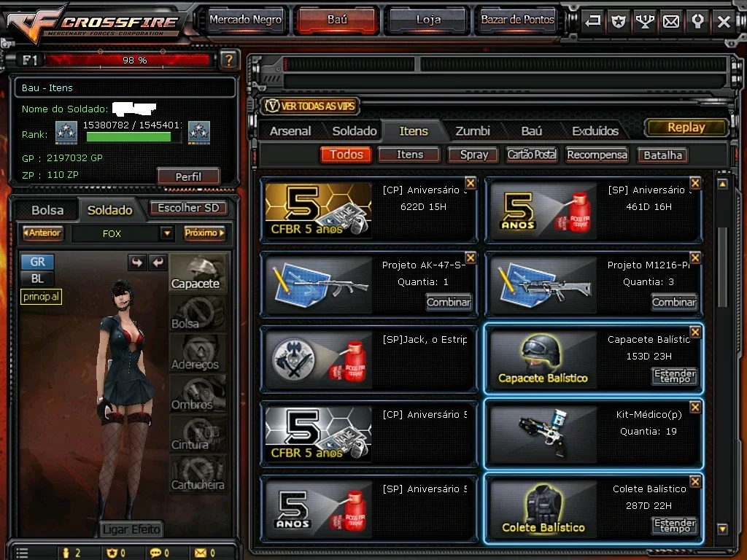This screenshot has width=747, height=560.
Task: Toggle the principal label
Action: point(41,297)
